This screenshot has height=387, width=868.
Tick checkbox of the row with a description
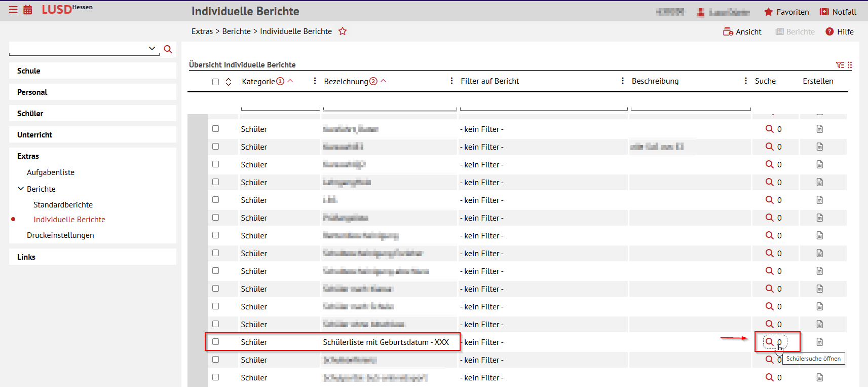(215, 147)
